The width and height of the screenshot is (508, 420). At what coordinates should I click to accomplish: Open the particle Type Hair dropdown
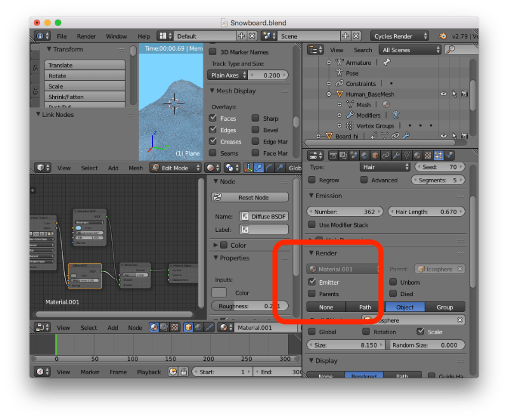click(385, 167)
